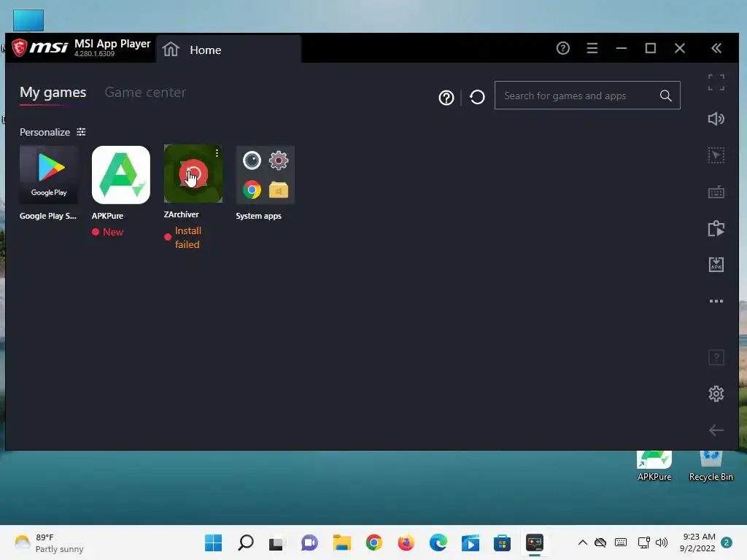
Task: Open clock and date at 9:23 AM
Action: pyautogui.click(x=697, y=542)
